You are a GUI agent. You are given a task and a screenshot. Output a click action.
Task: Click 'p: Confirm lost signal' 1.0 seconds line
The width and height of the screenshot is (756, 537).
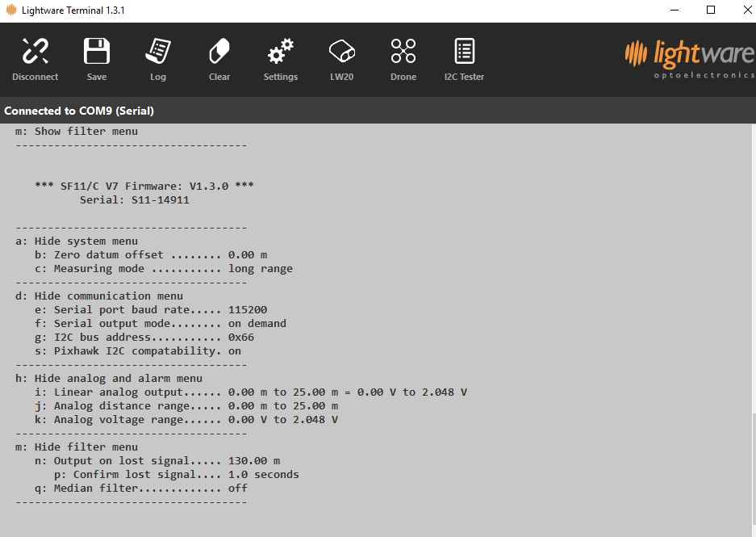point(177,475)
